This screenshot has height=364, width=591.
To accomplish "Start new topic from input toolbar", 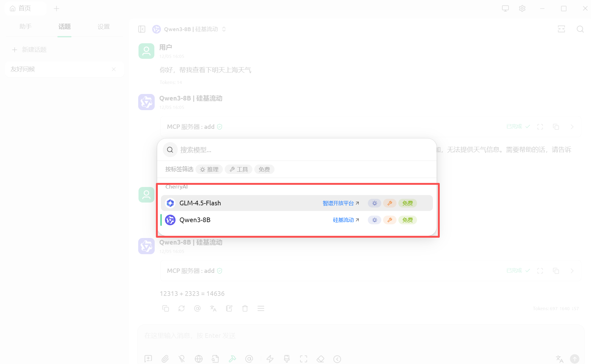I will (x=148, y=359).
